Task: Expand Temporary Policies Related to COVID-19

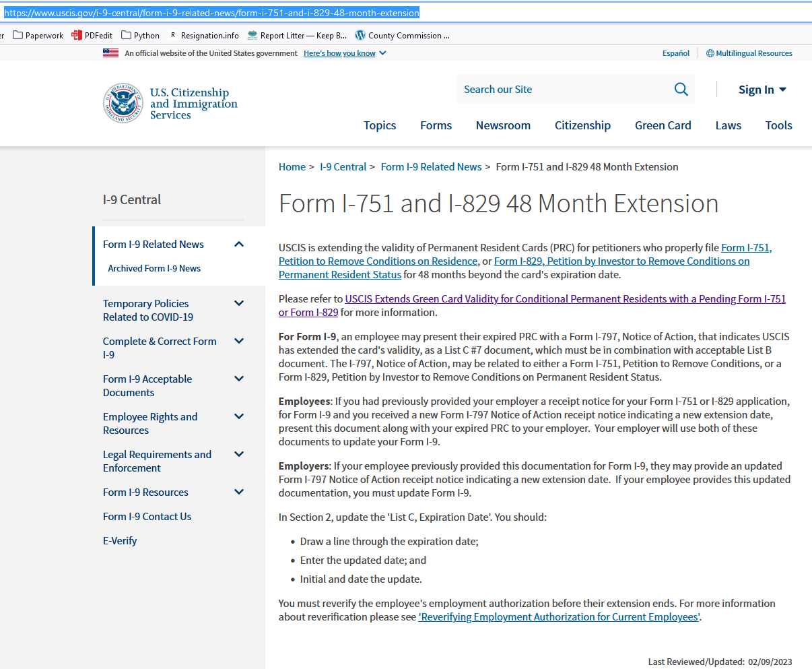Action: tap(238, 304)
